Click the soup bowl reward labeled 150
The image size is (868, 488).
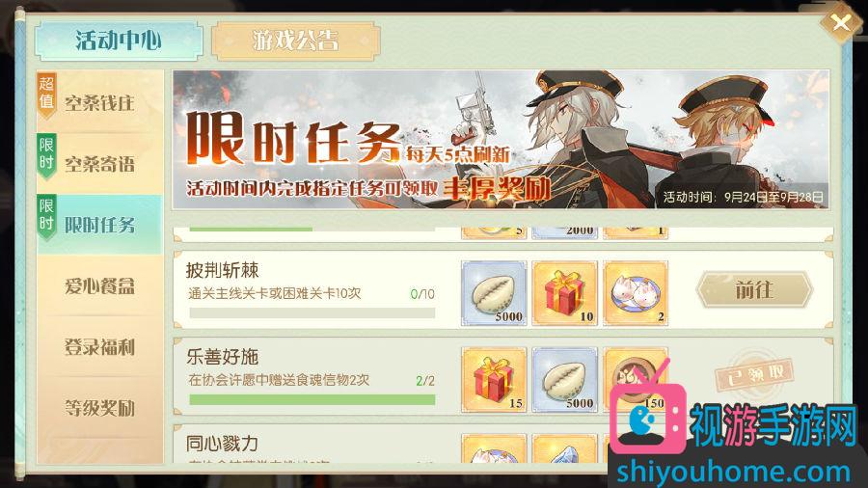[x=636, y=380]
